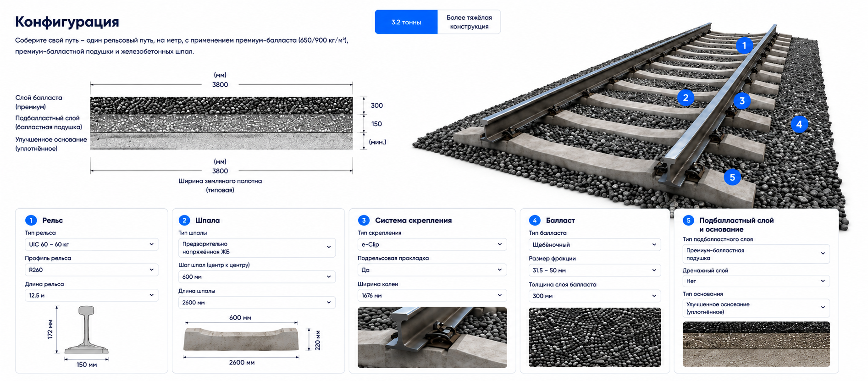The image size is (868, 381).
Task: Click the Рельс section title
Action: pos(52,221)
